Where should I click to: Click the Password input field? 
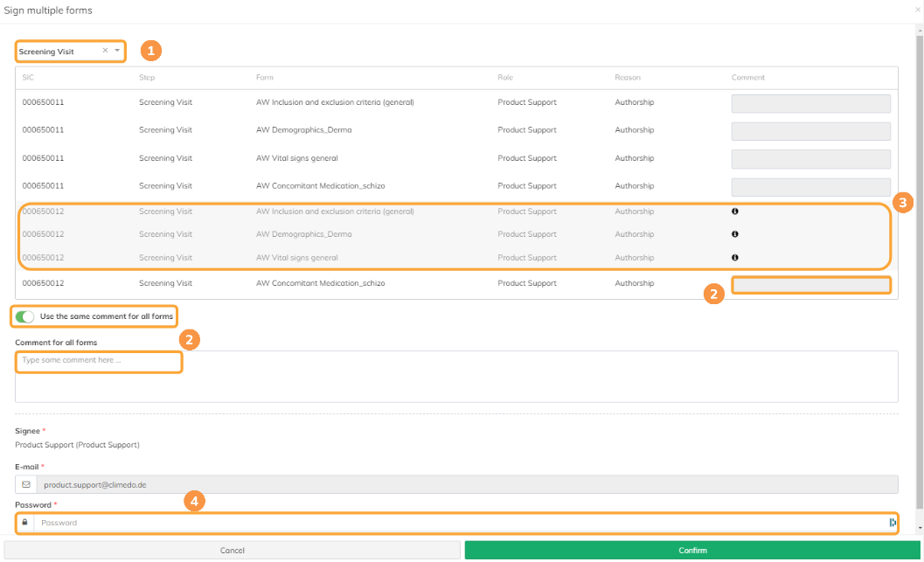462,523
